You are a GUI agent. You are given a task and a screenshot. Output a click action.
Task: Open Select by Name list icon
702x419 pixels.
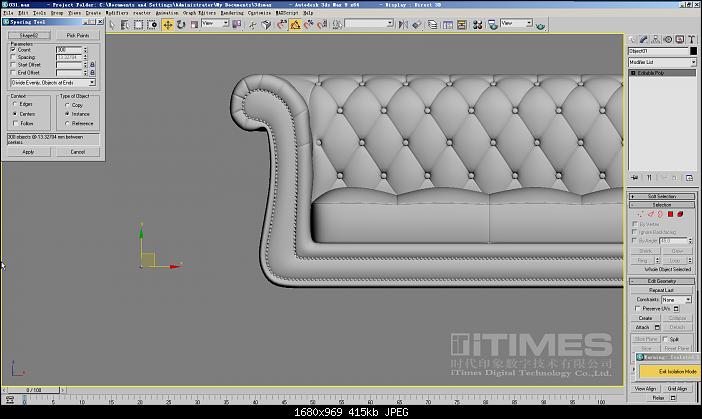coord(125,25)
